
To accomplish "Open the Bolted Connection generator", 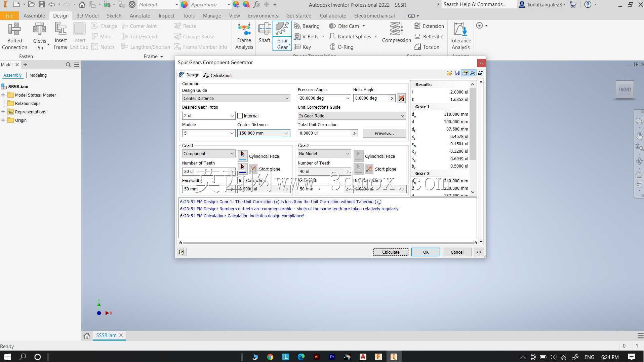I will click(x=14, y=36).
